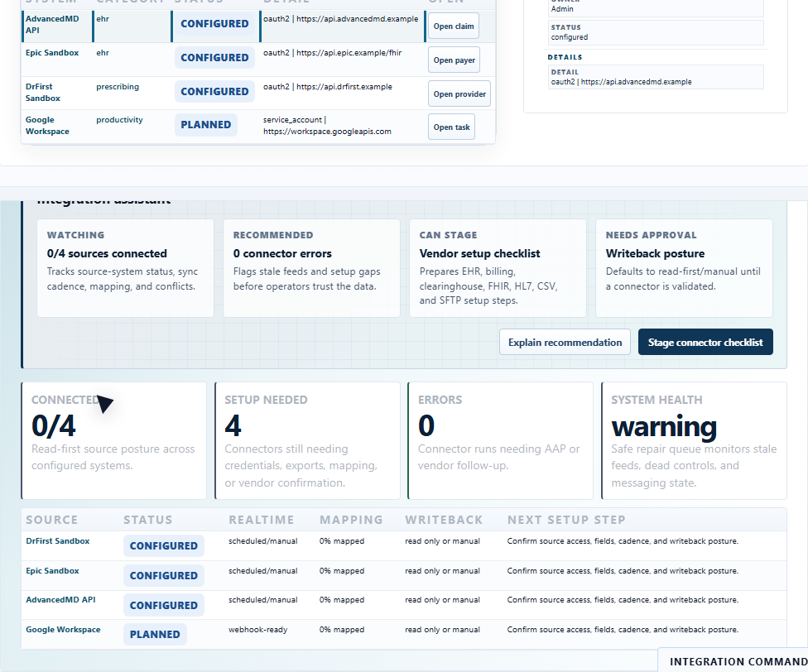The width and height of the screenshot is (808, 672).
Task: Click CONFIGURED badge in upper Epic Sandbox row
Action: (214, 58)
